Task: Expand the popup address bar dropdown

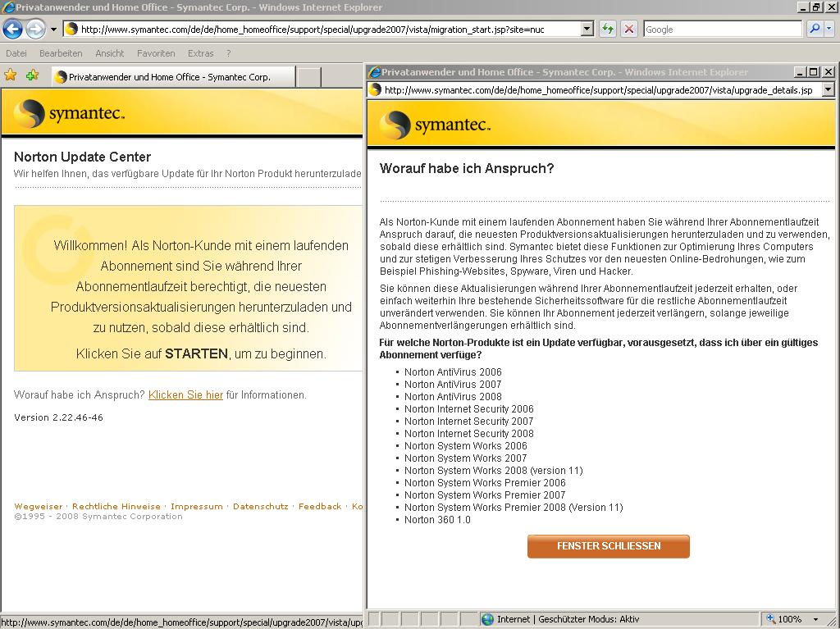Action: point(829,90)
